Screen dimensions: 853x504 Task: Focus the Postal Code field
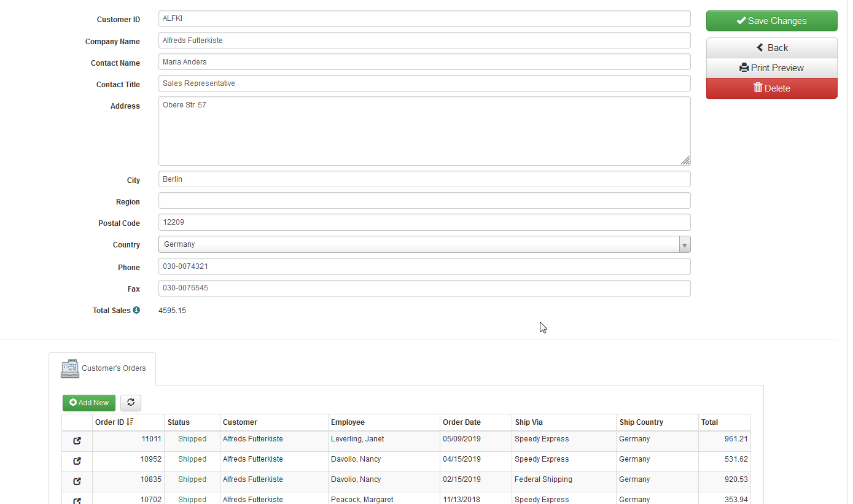pos(424,222)
